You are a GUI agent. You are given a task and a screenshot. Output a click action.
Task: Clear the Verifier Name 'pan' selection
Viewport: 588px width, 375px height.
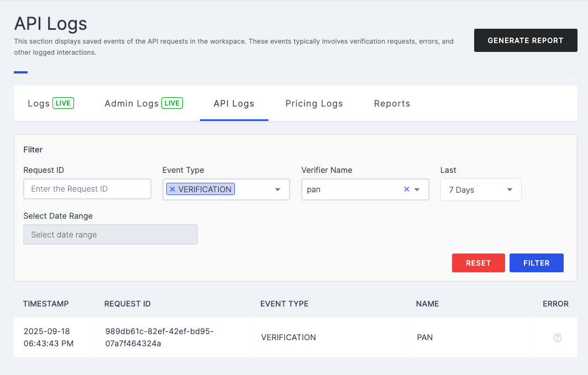coord(406,189)
